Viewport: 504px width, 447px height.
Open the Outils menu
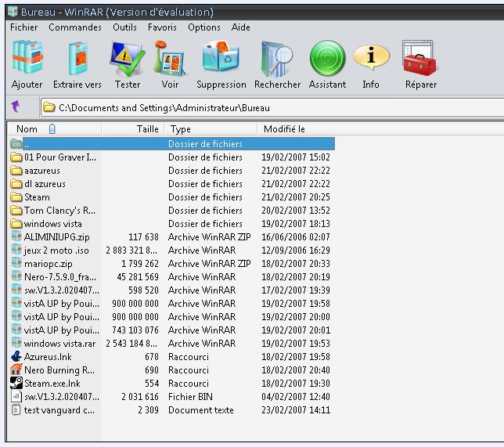point(124,27)
